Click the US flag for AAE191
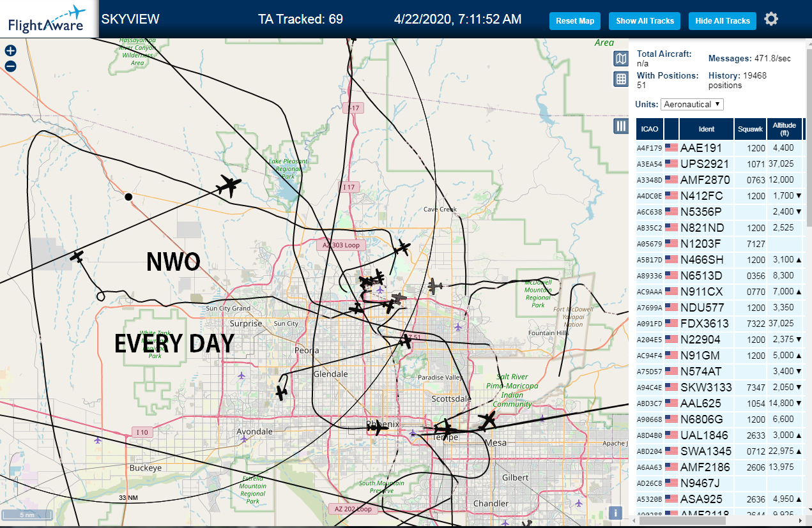 671,147
